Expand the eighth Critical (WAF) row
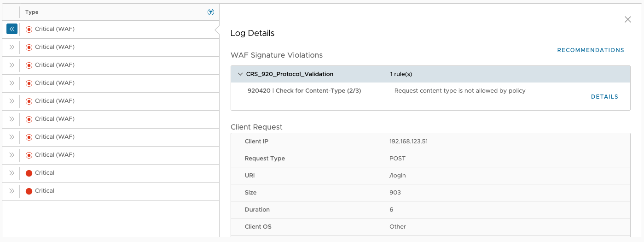The image size is (644, 242). point(12,155)
